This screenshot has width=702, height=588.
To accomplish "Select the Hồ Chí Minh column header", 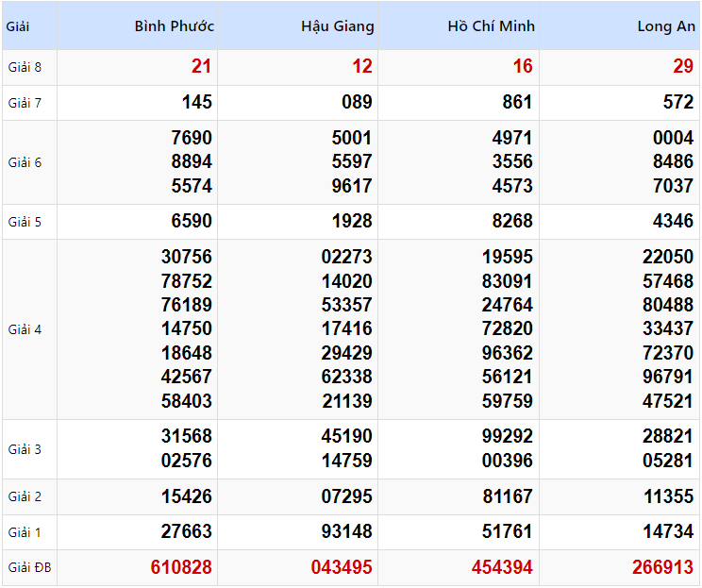I will [x=491, y=26].
